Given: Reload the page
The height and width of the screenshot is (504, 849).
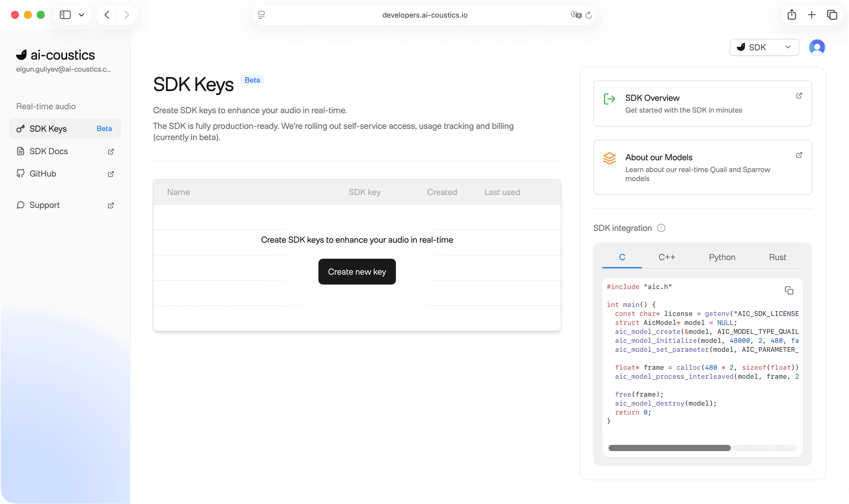Looking at the screenshot, I should click(x=589, y=15).
